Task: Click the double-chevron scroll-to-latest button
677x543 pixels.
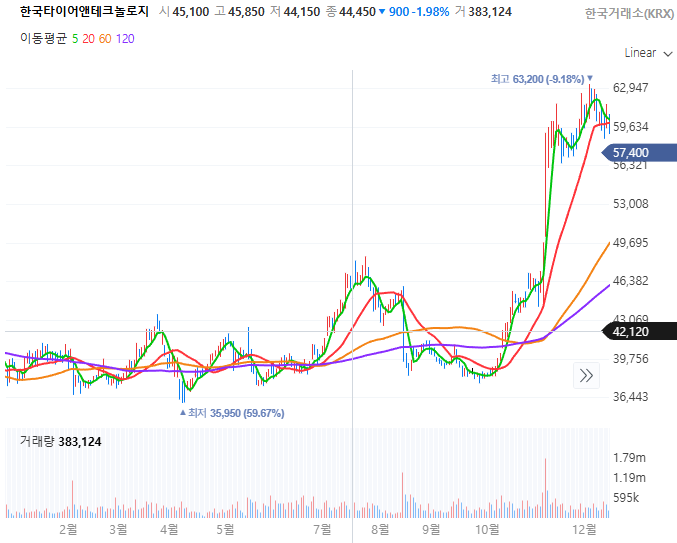Action: coord(586,376)
